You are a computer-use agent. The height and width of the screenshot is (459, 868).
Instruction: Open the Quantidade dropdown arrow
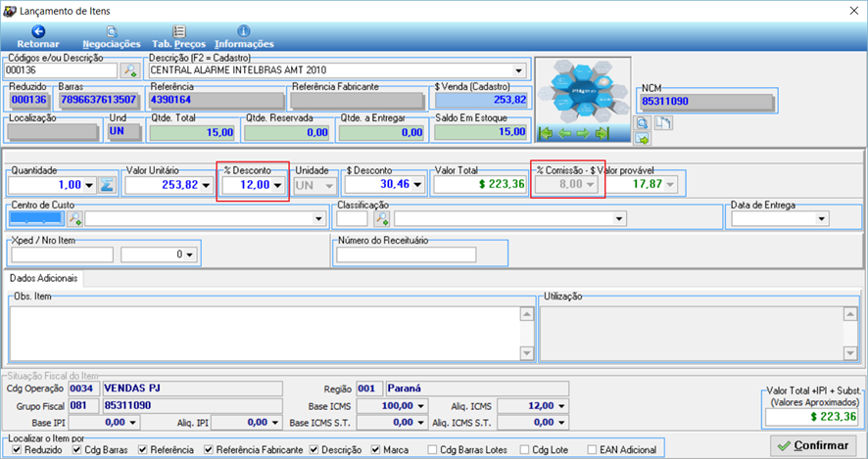pos(90,185)
